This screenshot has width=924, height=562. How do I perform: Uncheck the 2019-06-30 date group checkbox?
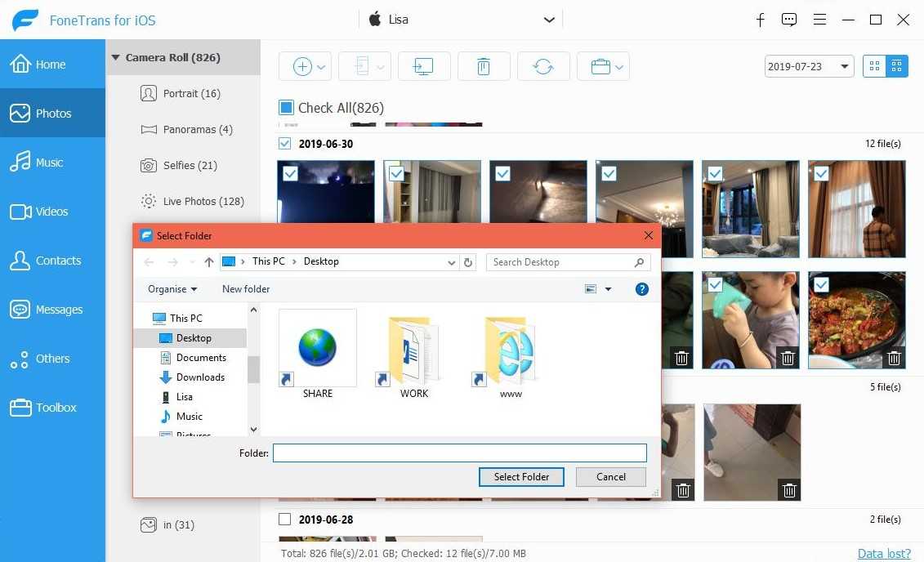tap(284, 144)
